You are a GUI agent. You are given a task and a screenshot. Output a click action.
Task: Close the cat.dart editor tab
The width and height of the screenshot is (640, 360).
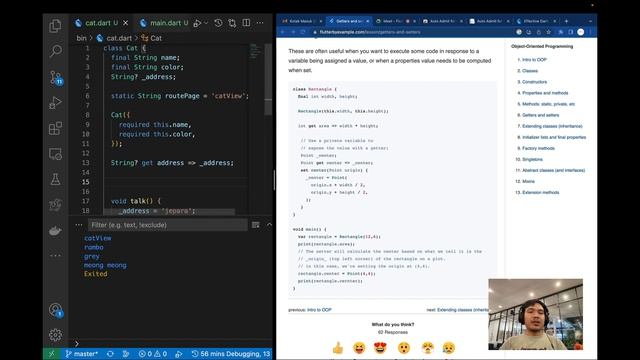point(126,23)
